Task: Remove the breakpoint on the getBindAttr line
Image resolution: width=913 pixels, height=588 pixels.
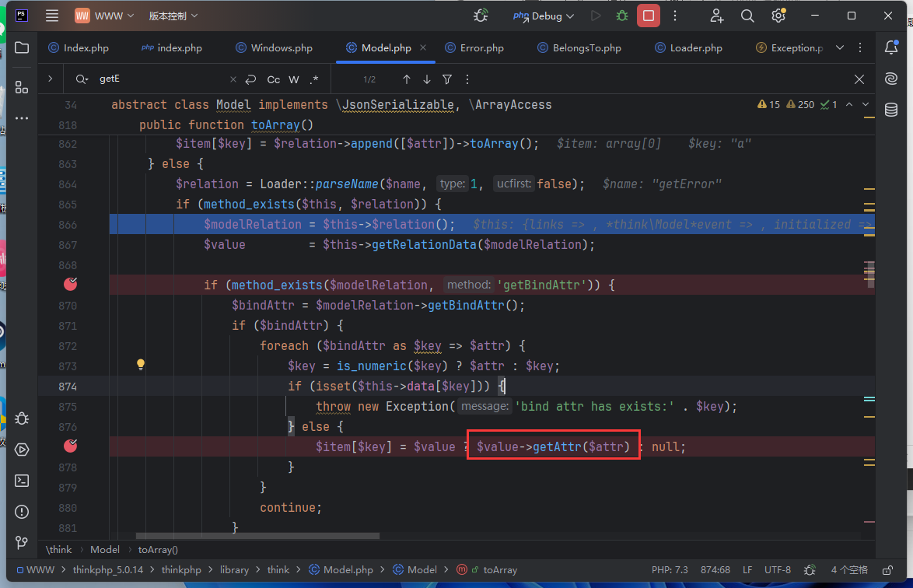Action: click(x=71, y=285)
